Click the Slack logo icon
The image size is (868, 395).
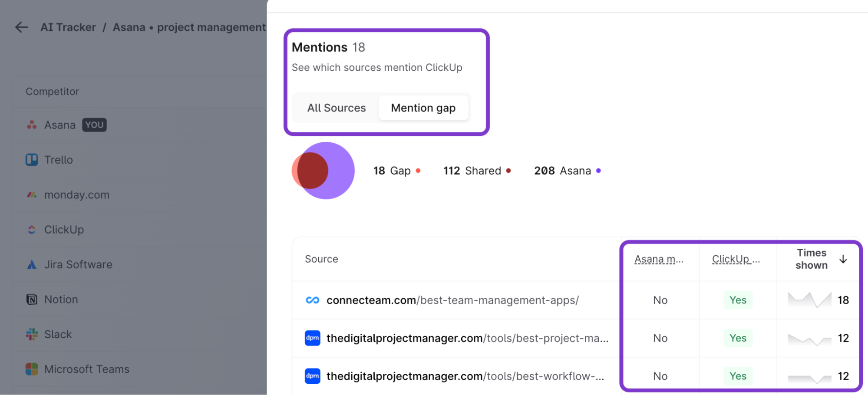point(32,334)
